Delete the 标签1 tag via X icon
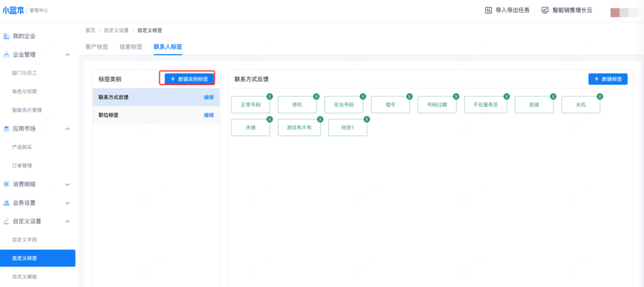 pyautogui.click(x=367, y=119)
